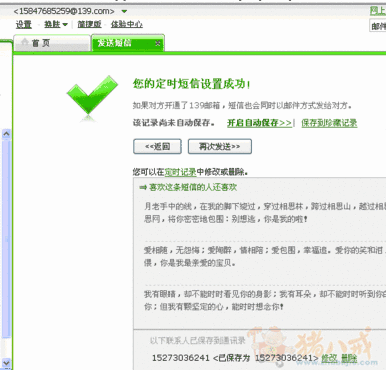The width and height of the screenshot is (386, 370).
Task: Click the saved number 15273036241
Action: [180, 358]
